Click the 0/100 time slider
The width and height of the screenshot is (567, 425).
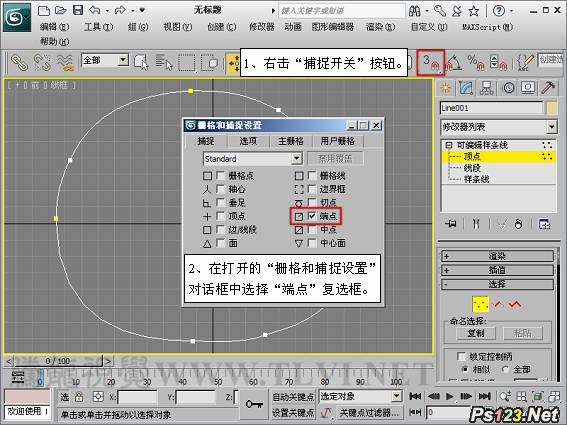pos(58,361)
